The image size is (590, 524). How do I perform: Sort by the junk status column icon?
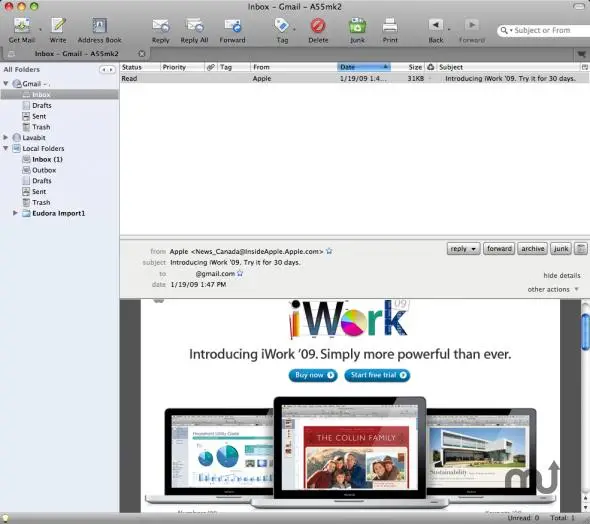coord(431,67)
